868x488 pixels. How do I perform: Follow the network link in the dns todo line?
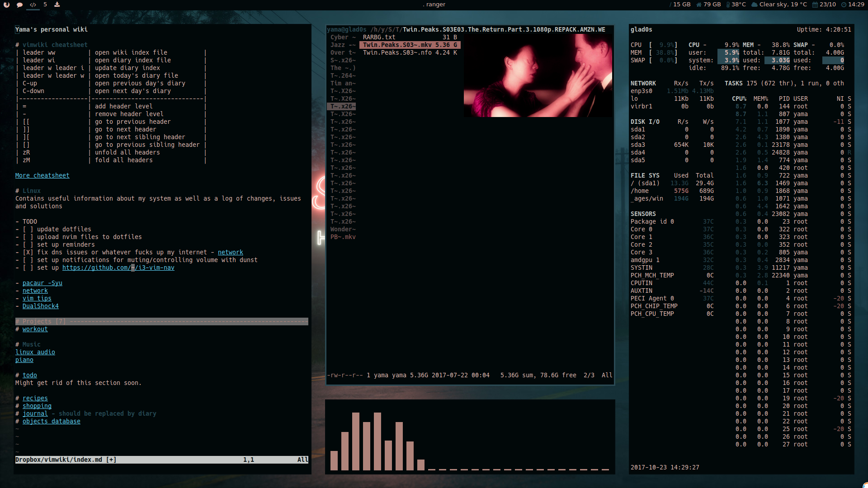tap(231, 252)
